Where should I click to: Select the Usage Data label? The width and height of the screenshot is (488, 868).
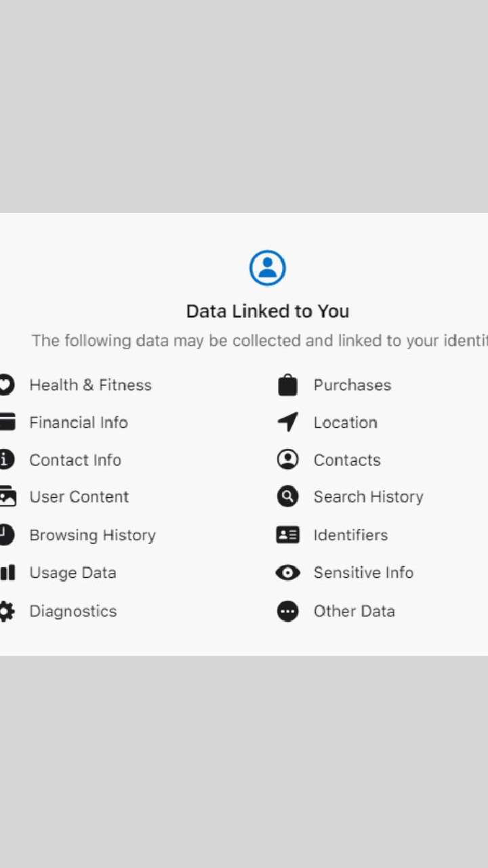[x=73, y=573]
